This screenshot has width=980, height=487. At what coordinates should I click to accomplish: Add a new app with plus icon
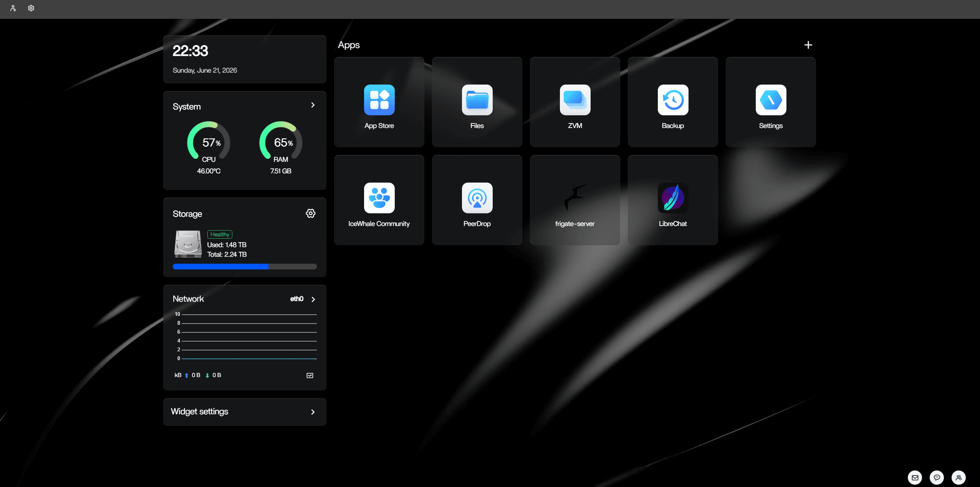(808, 45)
